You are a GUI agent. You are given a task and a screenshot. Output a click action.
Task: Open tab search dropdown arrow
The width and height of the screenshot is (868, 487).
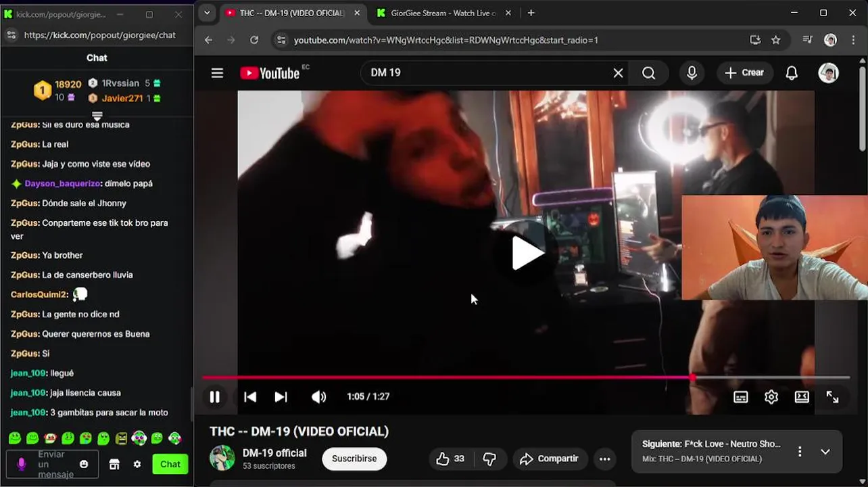207,13
